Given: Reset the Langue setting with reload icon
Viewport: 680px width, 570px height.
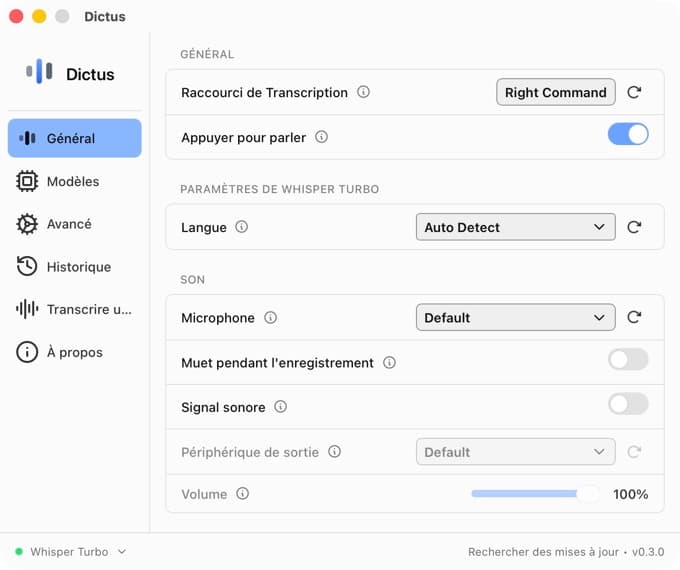Looking at the screenshot, I should (634, 227).
